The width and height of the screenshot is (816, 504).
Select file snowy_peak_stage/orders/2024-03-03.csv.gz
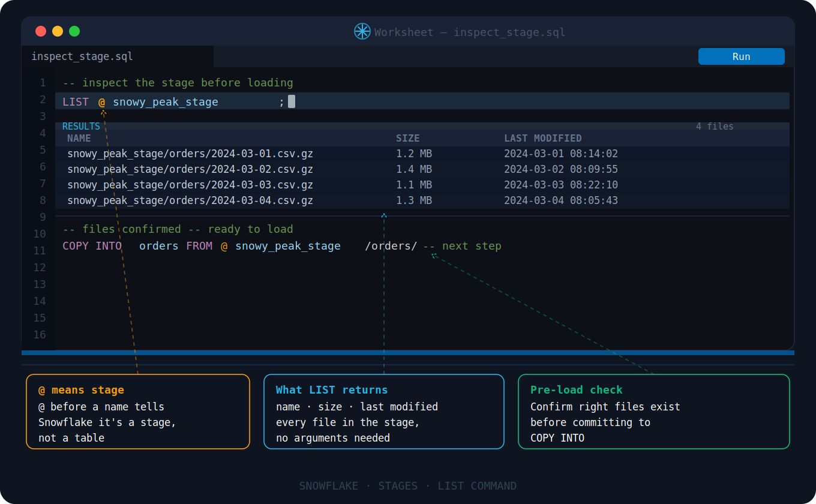point(190,185)
